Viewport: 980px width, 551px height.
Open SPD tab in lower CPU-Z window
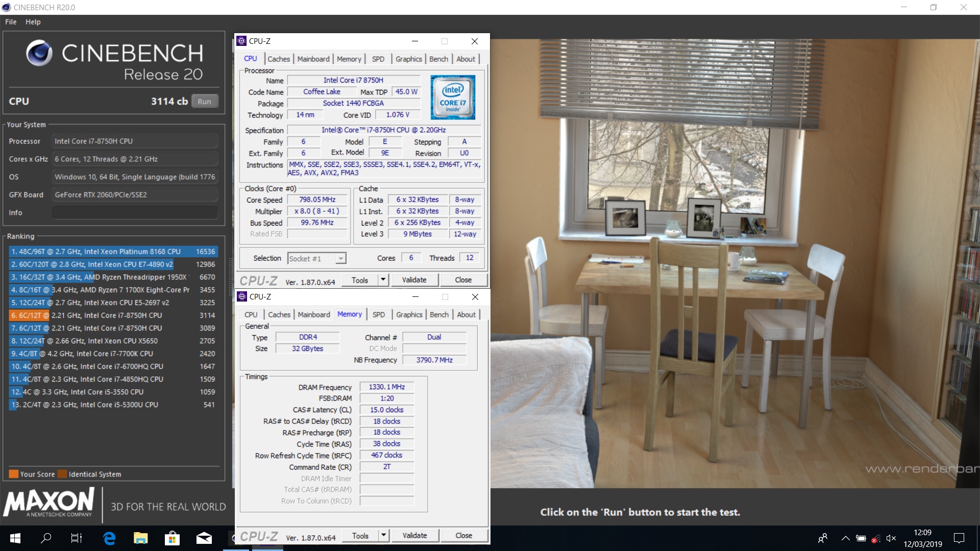click(x=379, y=315)
